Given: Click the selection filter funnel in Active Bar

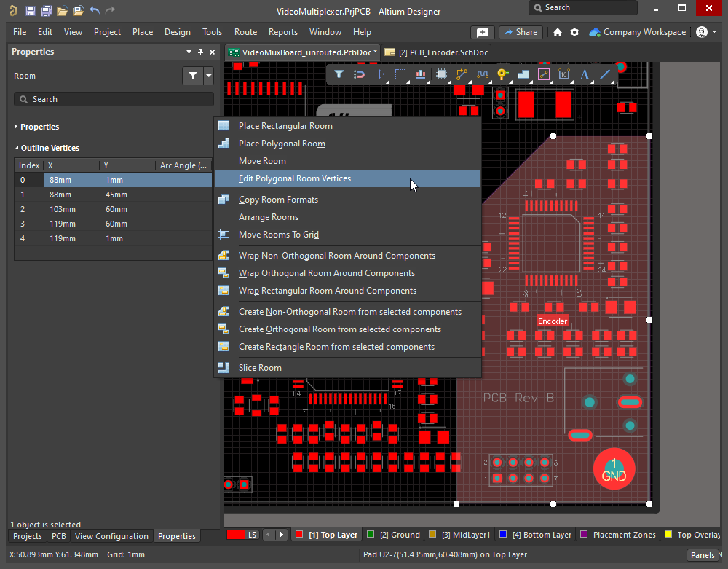Looking at the screenshot, I should 339,74.
